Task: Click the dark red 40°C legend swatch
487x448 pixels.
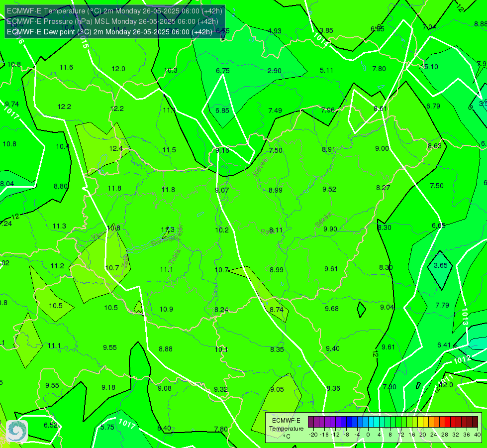Action: [x=475, y=422]
